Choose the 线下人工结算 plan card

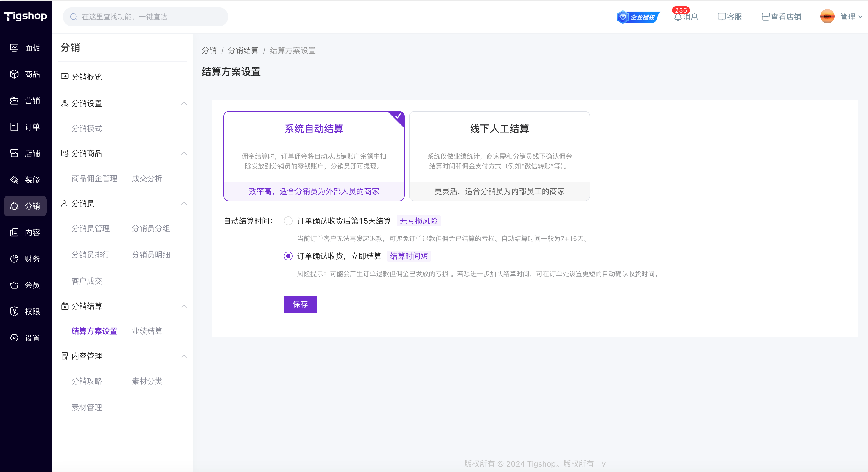coord(499,156)
